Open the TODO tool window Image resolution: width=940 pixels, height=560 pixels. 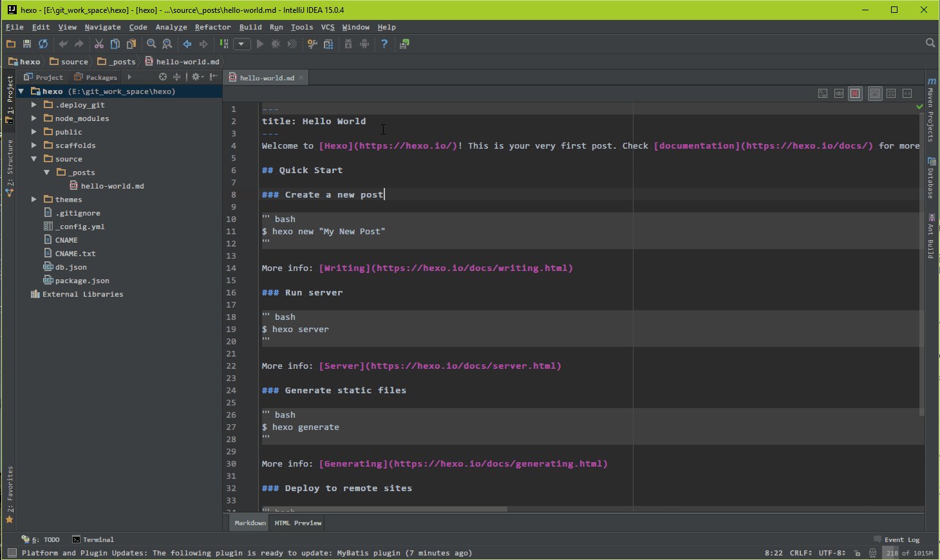click(x=41, y=539)
